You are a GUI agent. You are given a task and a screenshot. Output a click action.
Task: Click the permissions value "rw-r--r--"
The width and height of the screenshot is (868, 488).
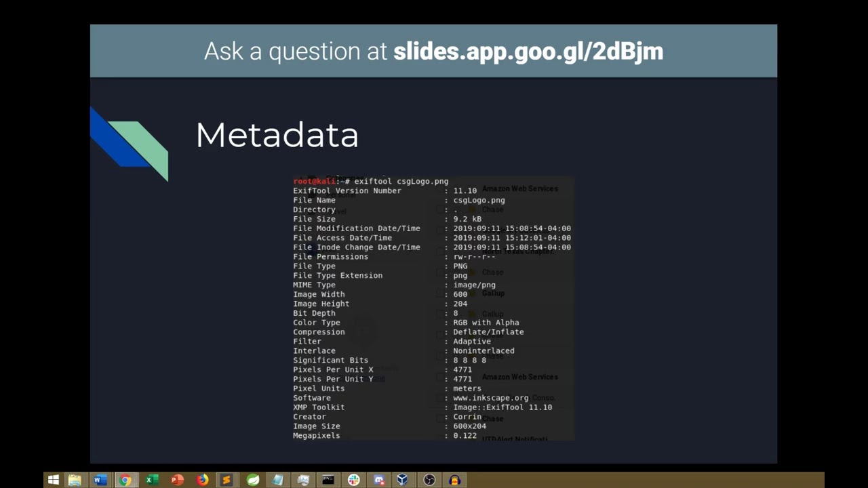474,257
